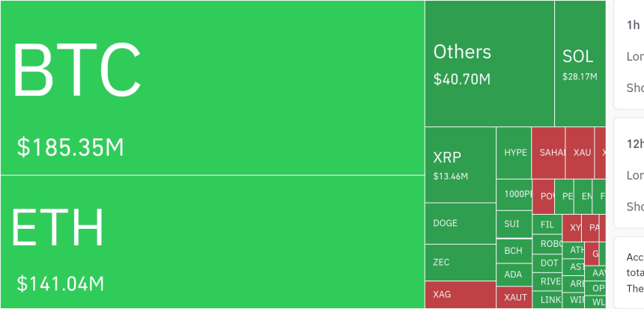Open the 1h liquidation card
644x309 pixels.
click(628, 52)
